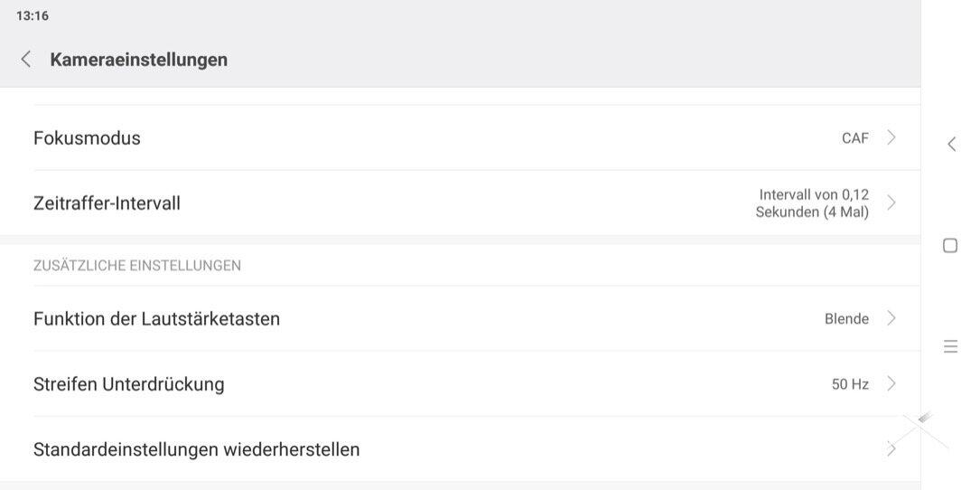Expand Lautstärketasten function via chevron arrow
980x490 pixels.
(x=891, y=319)
